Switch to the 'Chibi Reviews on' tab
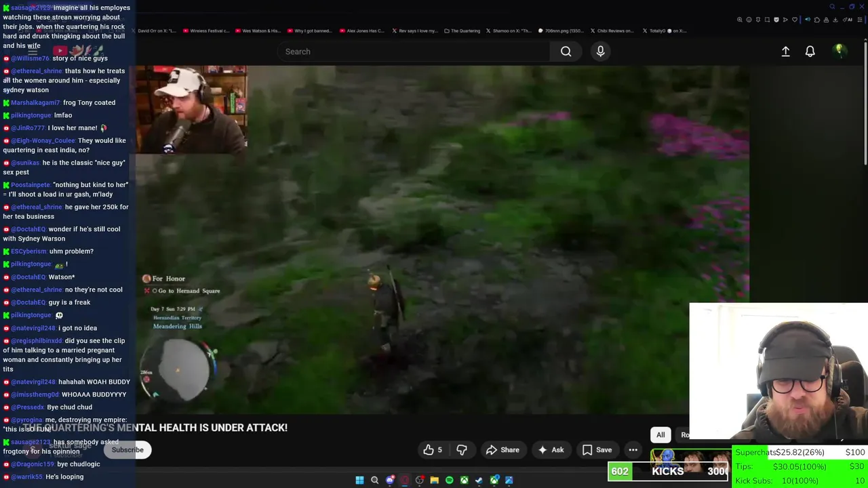868x488 pixels. pos(614,30)
